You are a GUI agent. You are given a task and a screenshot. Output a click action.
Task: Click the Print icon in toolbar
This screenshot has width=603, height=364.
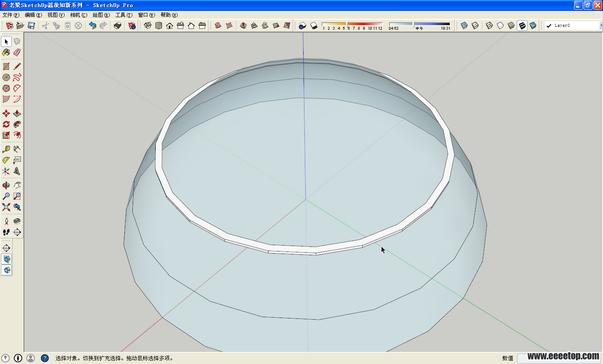(x=118, y=26)
